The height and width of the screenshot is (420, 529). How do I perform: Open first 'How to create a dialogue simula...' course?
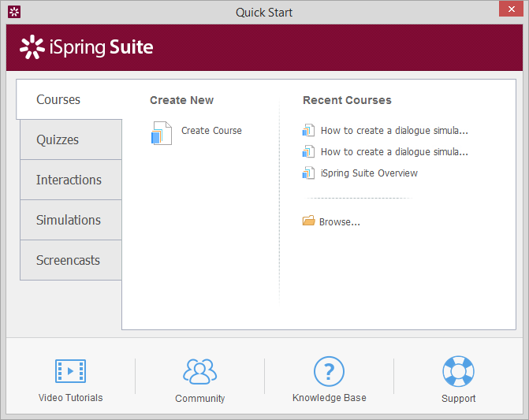coord(394,131)
